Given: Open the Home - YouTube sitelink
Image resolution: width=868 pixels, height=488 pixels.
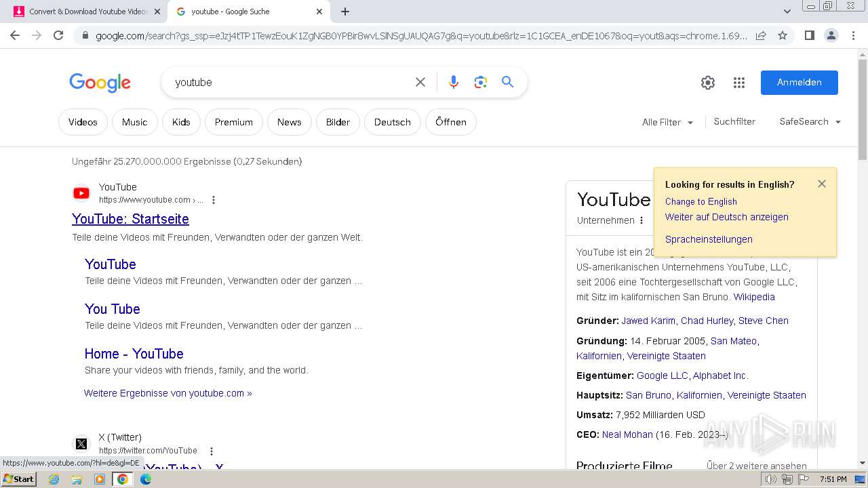Looking at the screenshot, I should 134,354.
